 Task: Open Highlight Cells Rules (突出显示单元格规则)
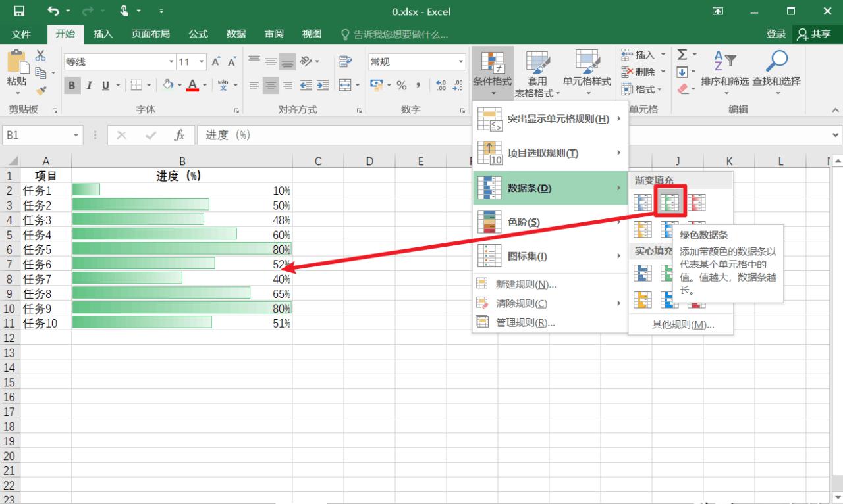(550, 119)
